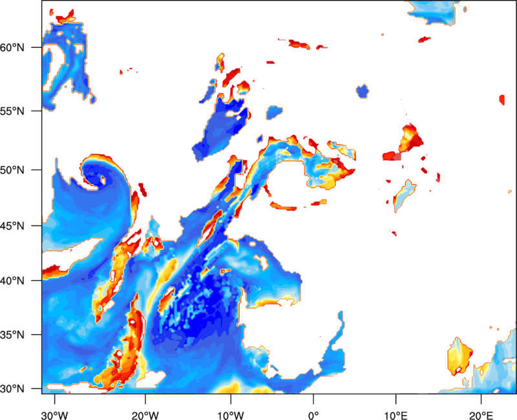Click the small red spot at right edge near 55°N

click(x=502, y=100)
